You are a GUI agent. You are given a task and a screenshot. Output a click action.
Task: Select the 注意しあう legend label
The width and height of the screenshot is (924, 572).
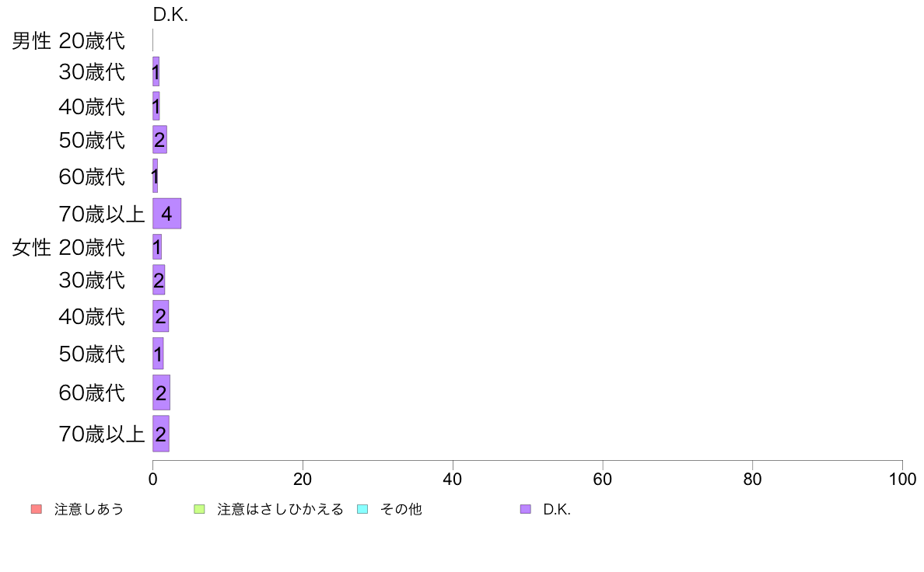click(x=89, y=509)
